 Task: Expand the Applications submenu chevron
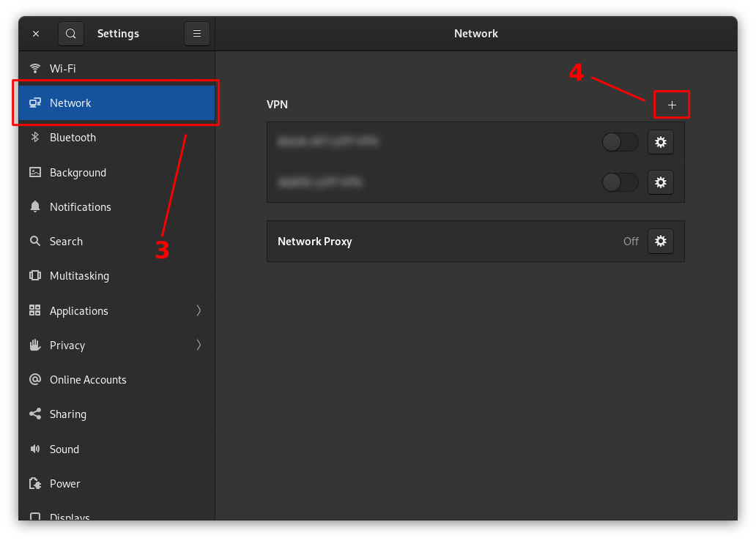199,310
